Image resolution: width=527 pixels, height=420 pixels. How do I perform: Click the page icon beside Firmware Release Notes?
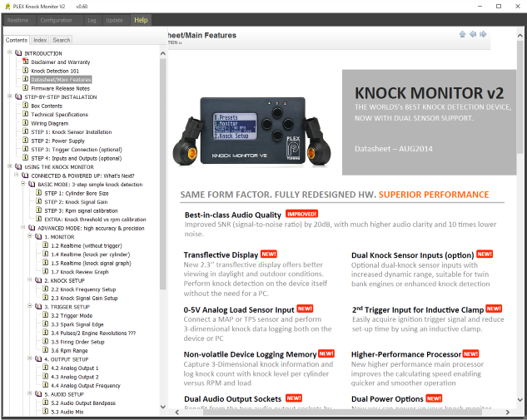tap(25, 87)
